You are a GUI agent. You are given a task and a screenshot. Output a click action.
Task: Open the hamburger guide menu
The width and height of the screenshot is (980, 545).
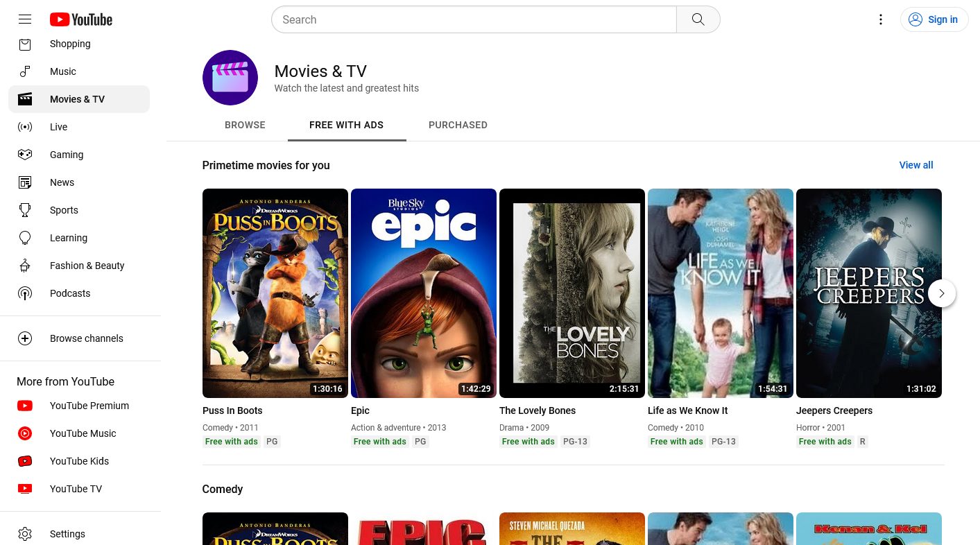[25, 19]
